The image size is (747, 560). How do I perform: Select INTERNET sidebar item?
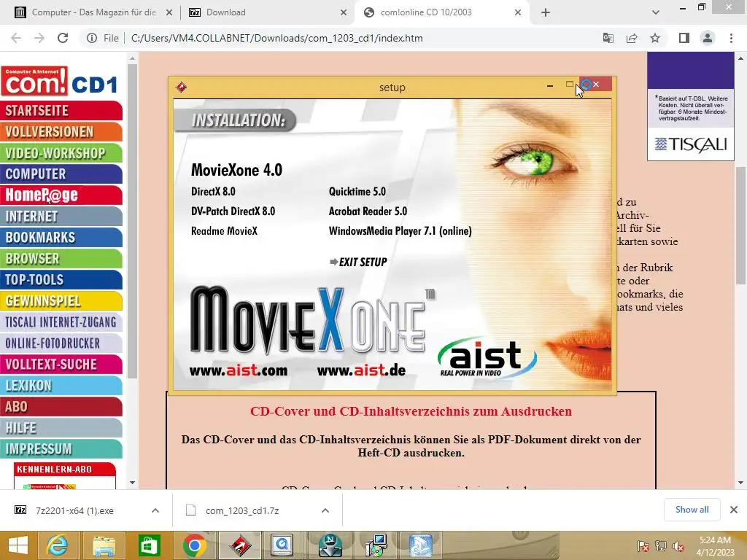(x=61, y=216)
